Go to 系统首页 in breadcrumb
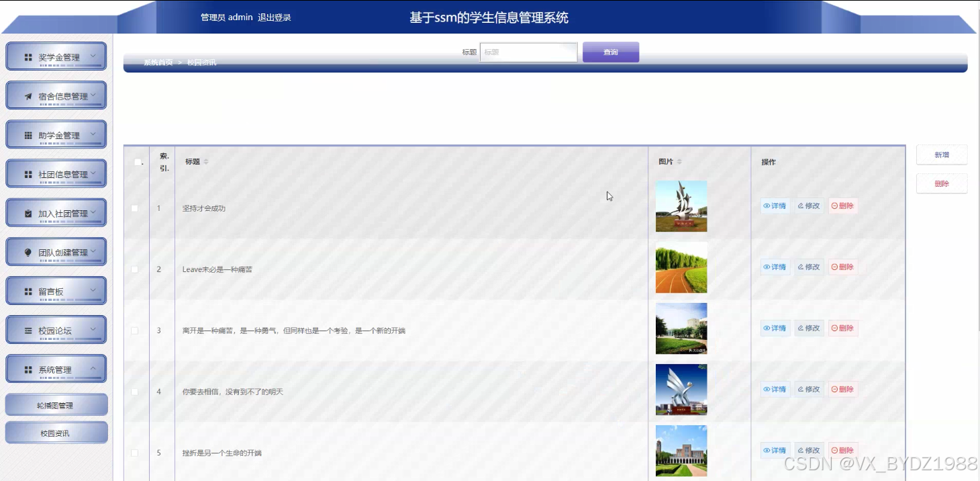This screenshot has height=481, width=980. pos(158,62)
